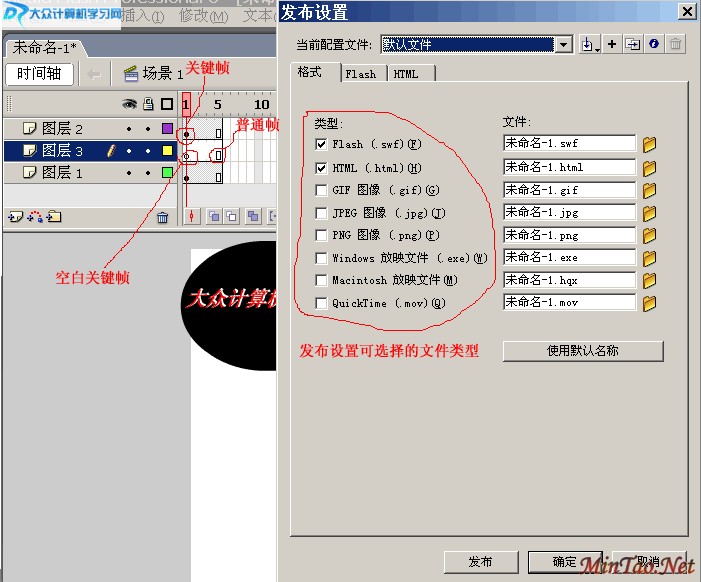Screen dimensions: 701x582
Task: Click the delete layer trash icon
Action: pyautogui.click(x=162, y=216)
